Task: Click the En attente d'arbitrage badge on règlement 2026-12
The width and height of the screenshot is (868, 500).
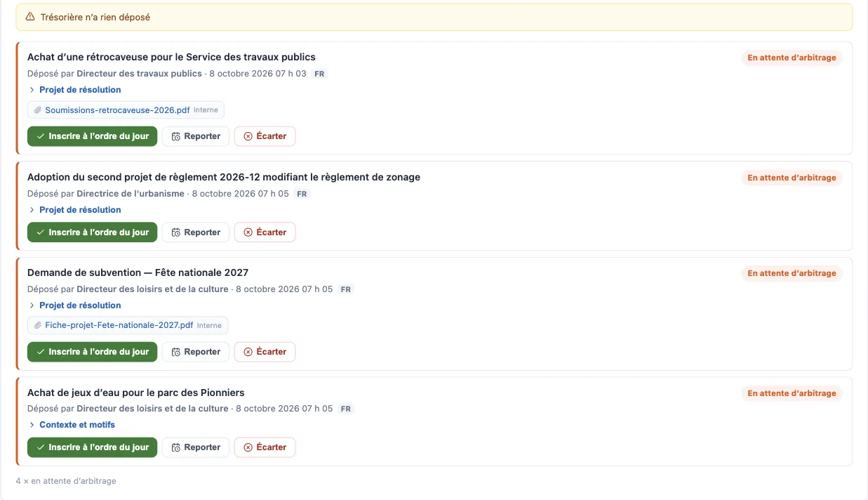Action: click(x=792, y=178)
